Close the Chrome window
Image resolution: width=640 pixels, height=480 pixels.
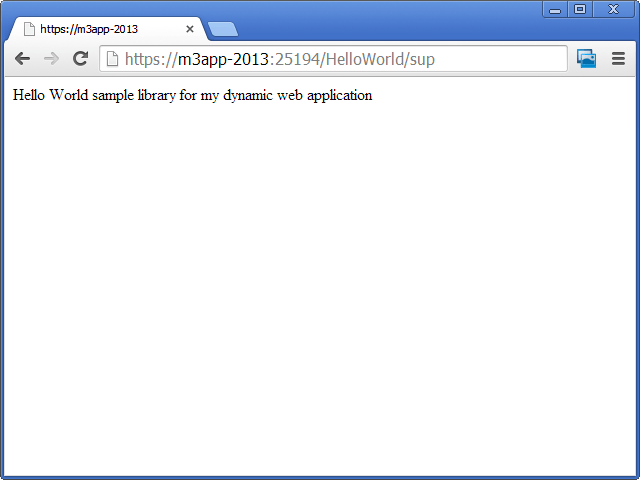613,9
